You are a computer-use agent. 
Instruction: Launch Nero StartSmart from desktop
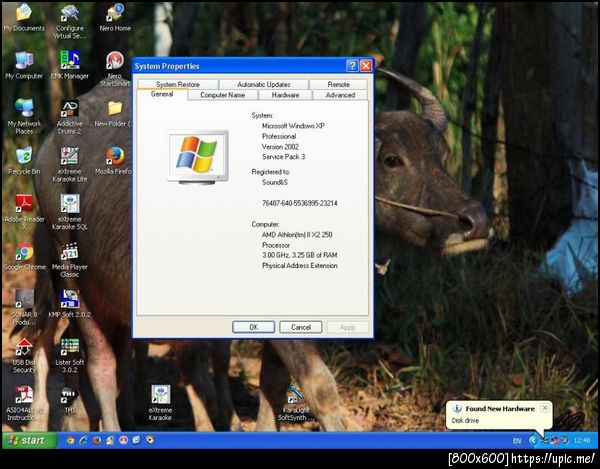[115, 69]
